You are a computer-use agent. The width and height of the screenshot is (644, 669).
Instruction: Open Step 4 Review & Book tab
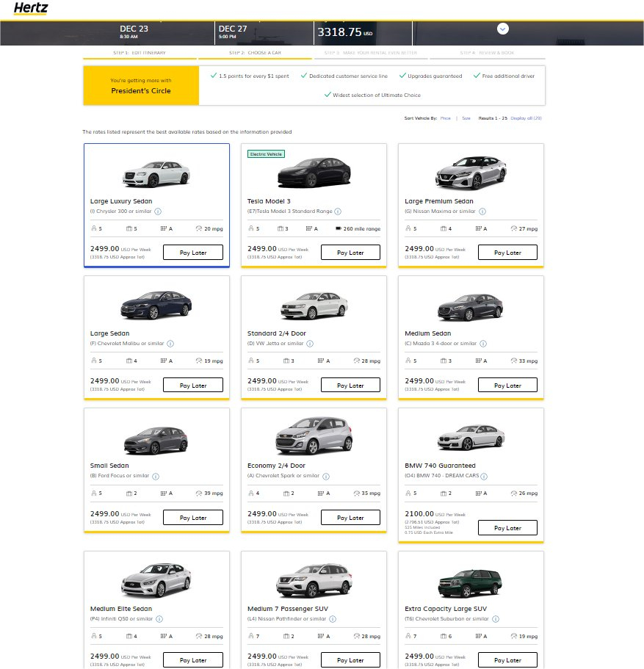pyautogui.click(x=487, y=53)
